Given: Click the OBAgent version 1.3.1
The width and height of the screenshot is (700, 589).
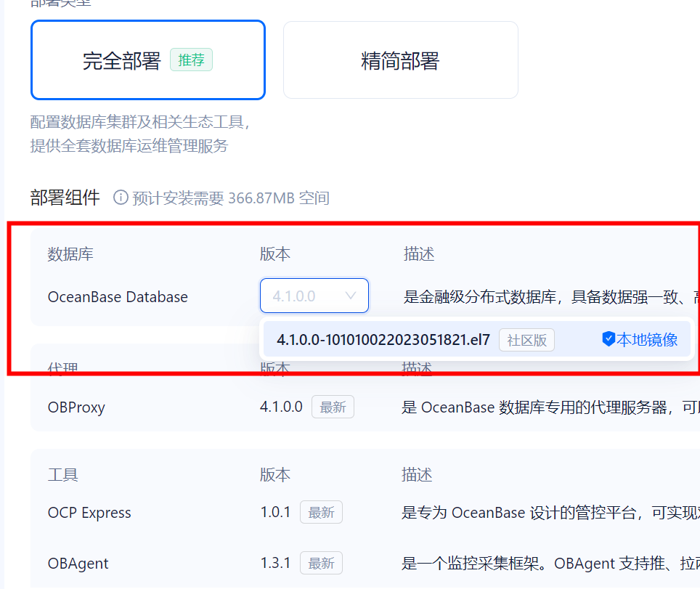Looking at the screenshot, I should tap(275, 563).
